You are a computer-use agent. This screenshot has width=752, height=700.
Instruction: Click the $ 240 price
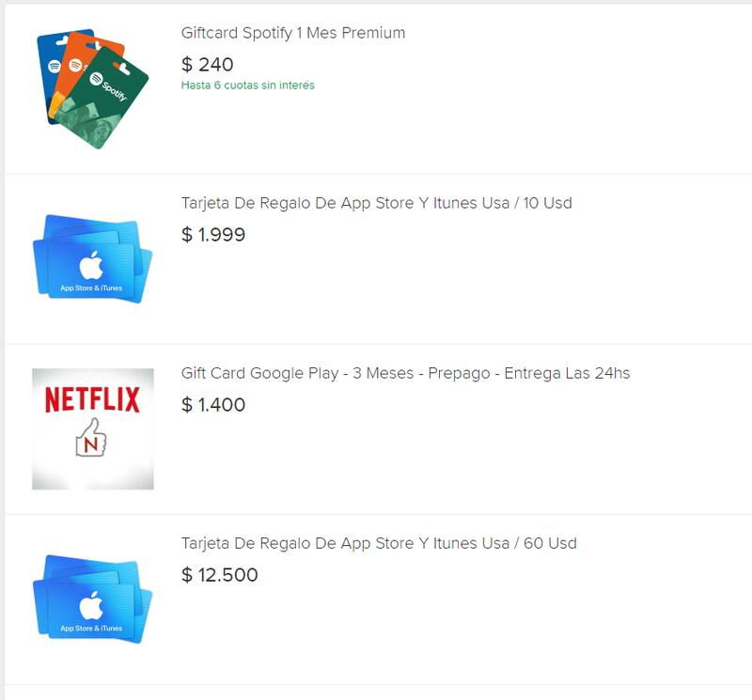207,65
